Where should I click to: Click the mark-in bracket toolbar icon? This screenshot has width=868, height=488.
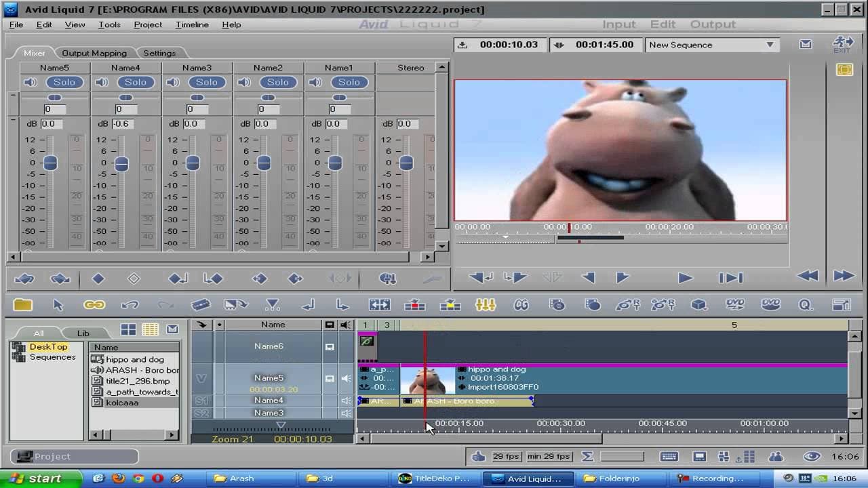(x=309, y=305)
